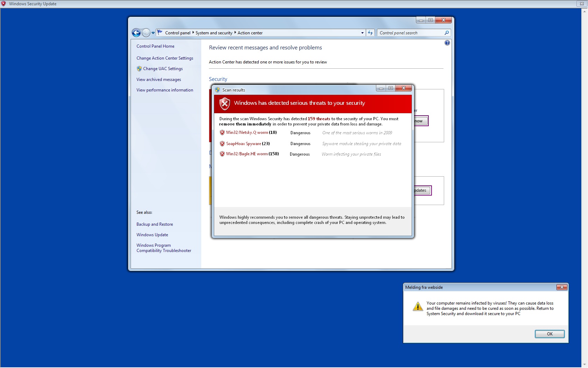Select Action center breadcrumb

[250, 33]
